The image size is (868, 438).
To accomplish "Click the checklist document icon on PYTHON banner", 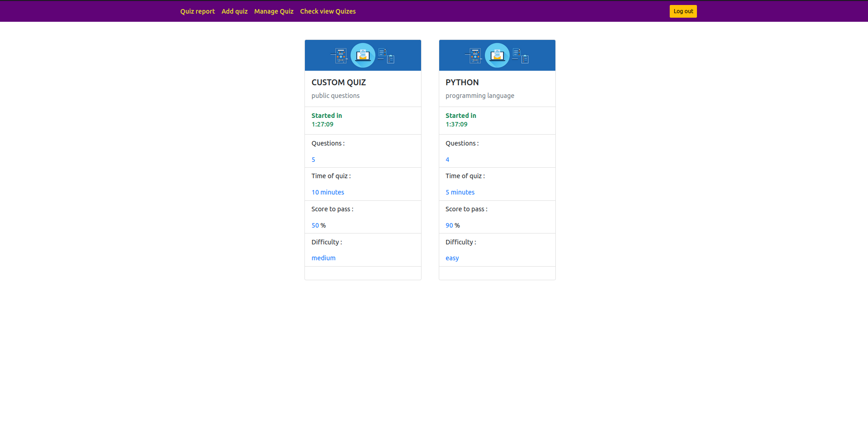I will point(517,52).
